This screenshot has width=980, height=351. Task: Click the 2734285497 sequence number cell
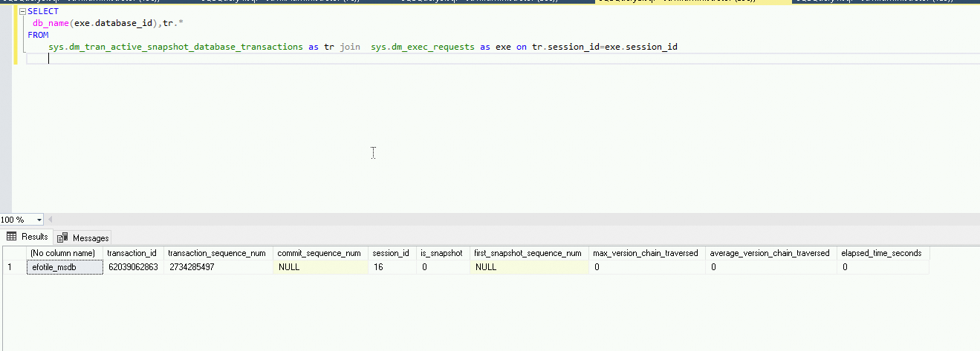(218, 267)
